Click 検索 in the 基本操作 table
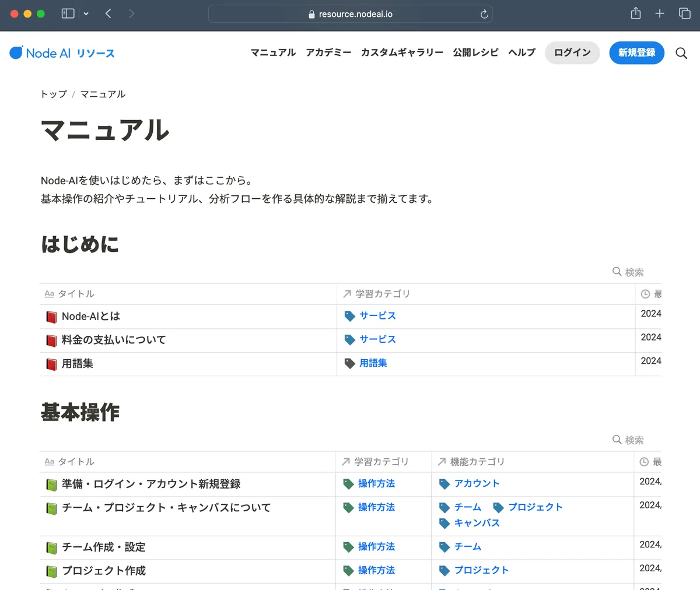 pos(628,440)
